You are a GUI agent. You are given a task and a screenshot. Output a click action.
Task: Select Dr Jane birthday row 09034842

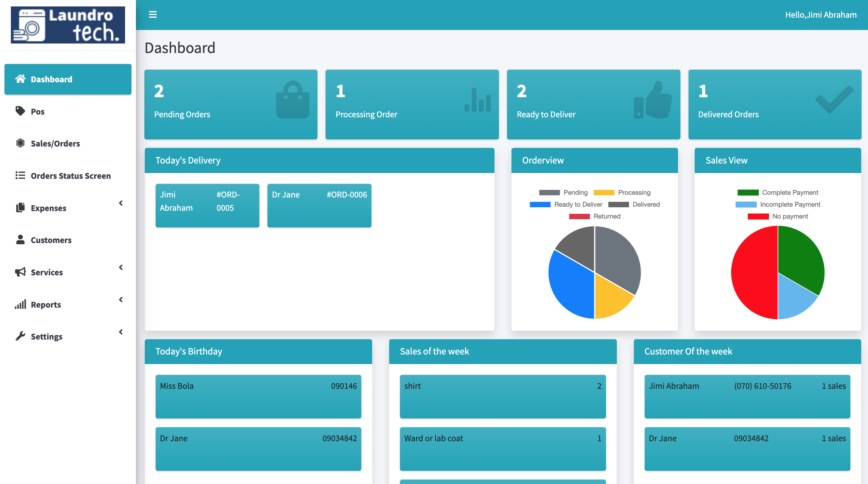tap(258, 449)
